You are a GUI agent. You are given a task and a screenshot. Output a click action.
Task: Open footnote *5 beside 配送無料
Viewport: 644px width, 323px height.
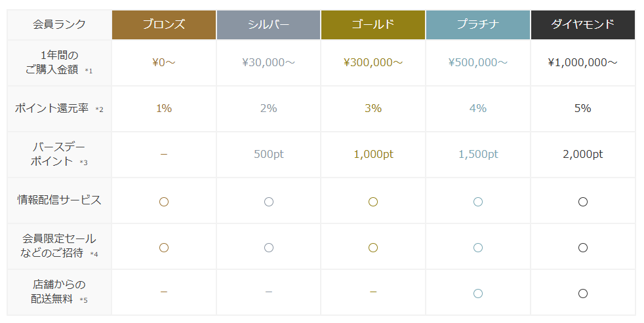pyautogui.click(x=83, y=300)
